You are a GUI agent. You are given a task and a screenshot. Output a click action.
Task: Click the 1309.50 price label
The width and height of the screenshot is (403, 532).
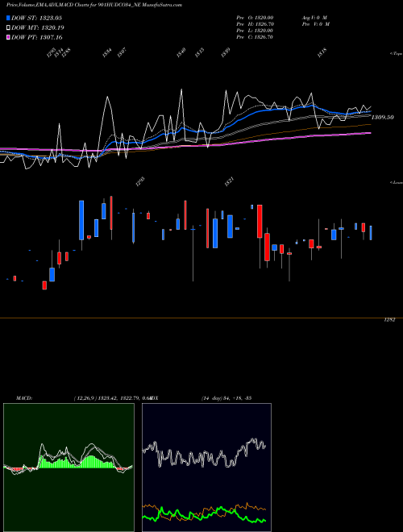pyautogui.click(x=382, y=117)
